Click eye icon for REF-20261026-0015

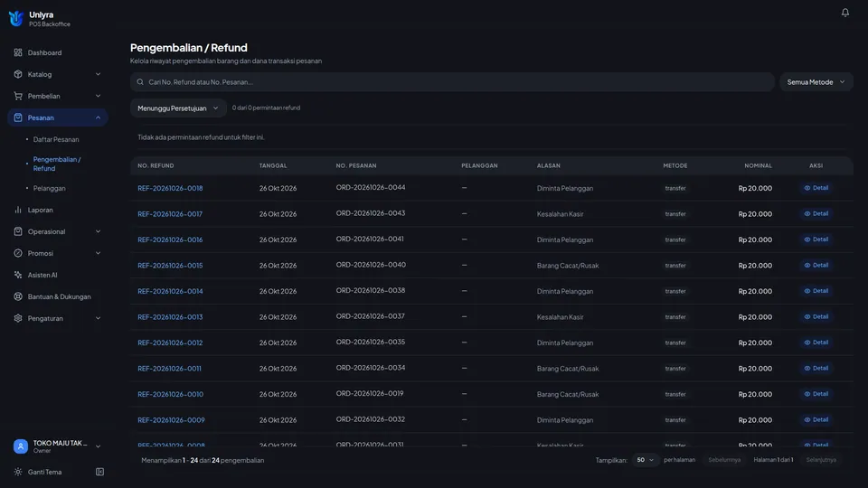[807, 265]
